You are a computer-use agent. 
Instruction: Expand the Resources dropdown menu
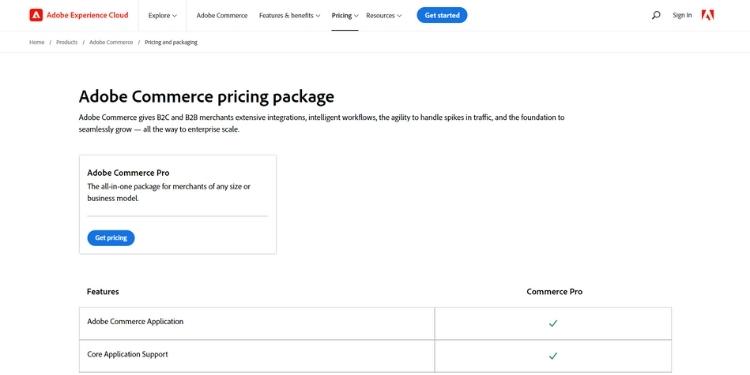(384, 15)
